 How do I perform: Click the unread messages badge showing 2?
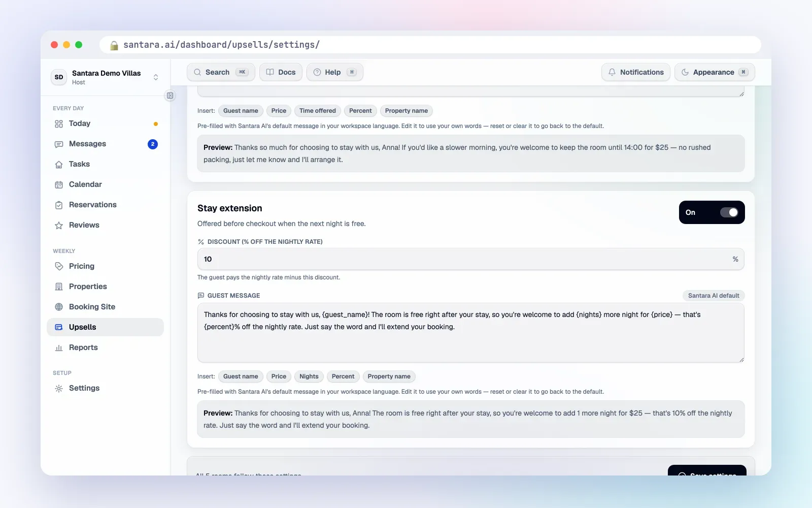[x=153, y=144]
